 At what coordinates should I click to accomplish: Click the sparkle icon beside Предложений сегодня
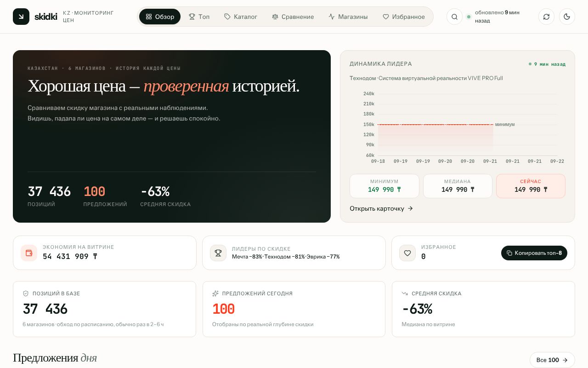pyautogui.click(x=215, y=293)
